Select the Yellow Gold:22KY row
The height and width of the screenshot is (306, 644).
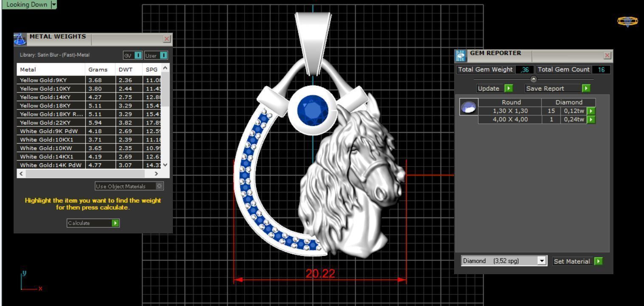pos(90,123)
